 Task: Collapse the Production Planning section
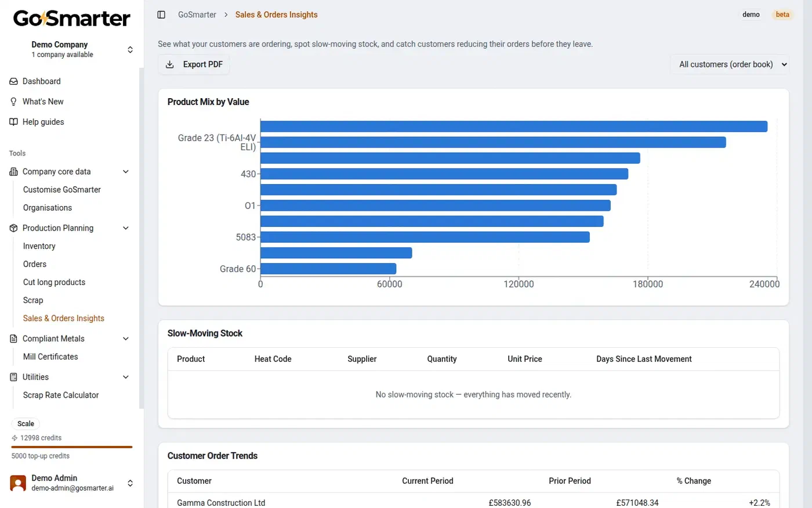click(x=126, y=228)
